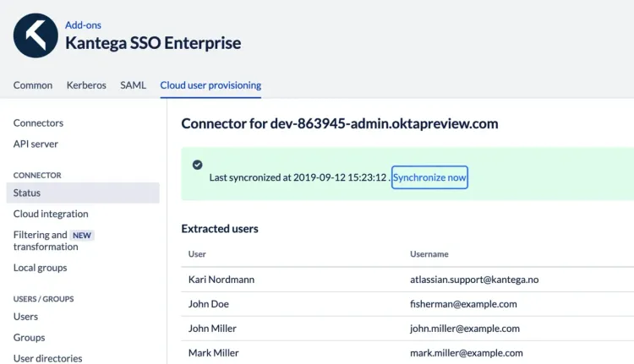Open Connectors in the sidebar
The height and width of the screenshot is (364, 634).
[38, 122]
